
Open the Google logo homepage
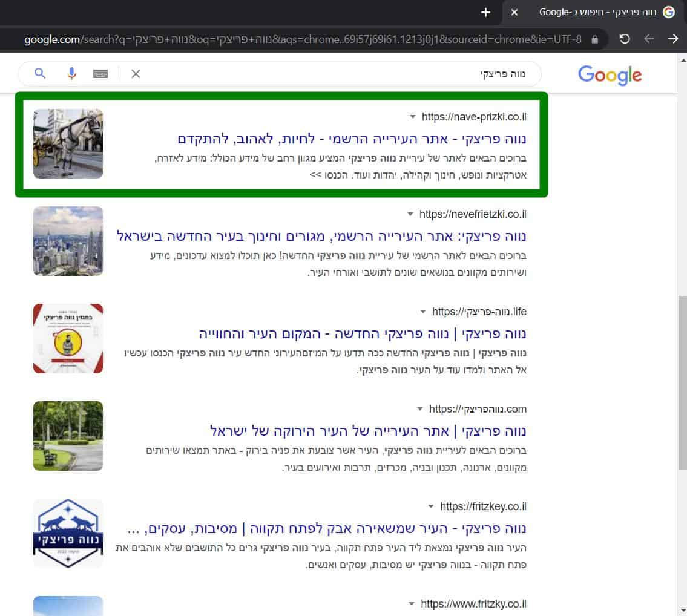click(x=610, y=76)
